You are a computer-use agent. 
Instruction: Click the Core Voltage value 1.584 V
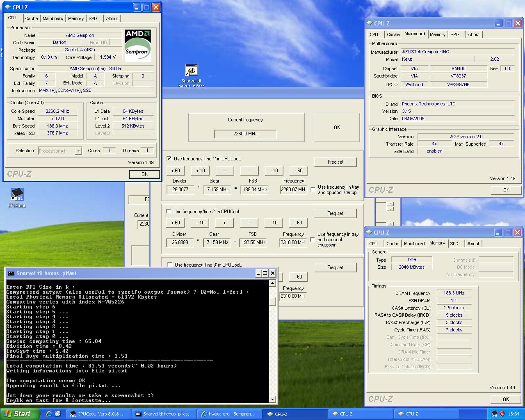click(108, 57)
